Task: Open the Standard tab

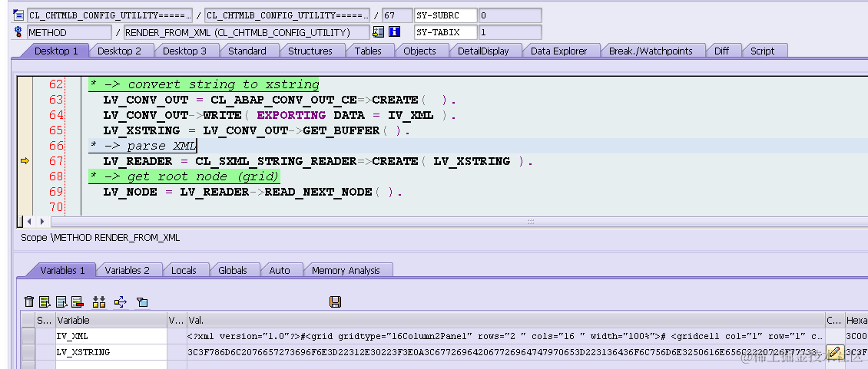Action: point(247,51)
